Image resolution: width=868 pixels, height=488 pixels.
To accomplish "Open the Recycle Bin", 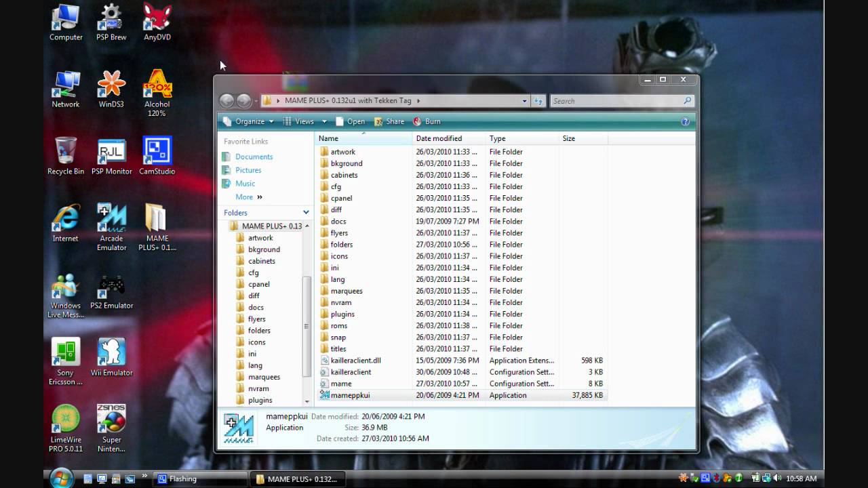I will pos(66,157).
